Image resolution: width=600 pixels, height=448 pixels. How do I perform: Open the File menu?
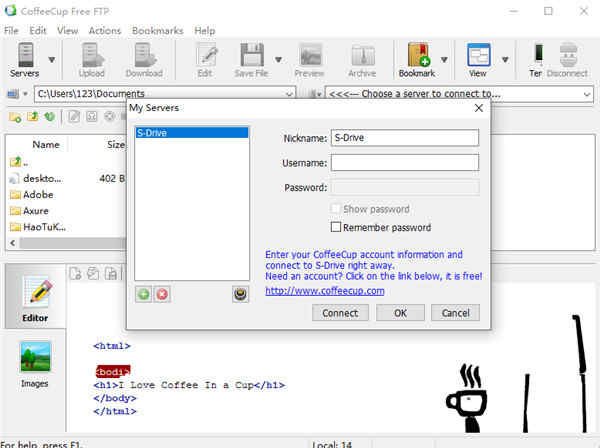click(11, 31)
